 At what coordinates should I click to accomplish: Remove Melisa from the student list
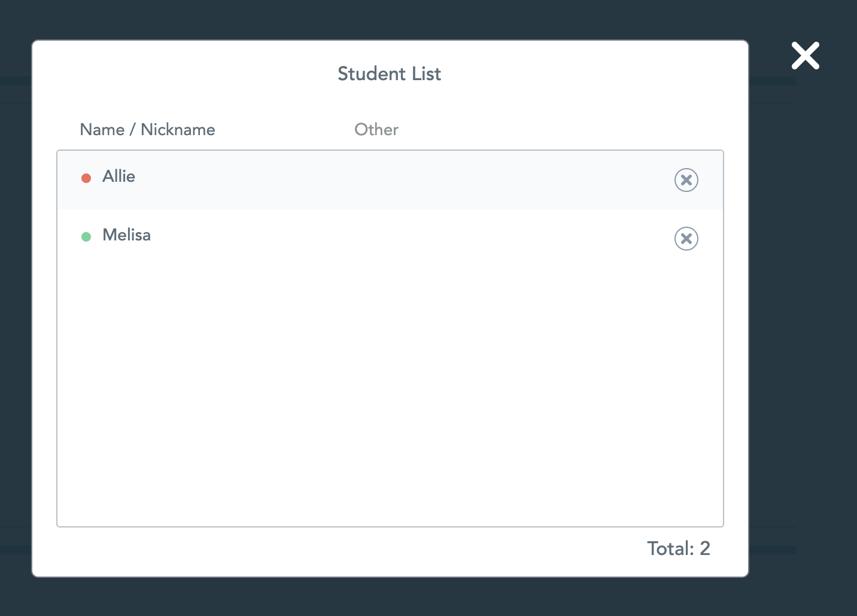[686, 239]
